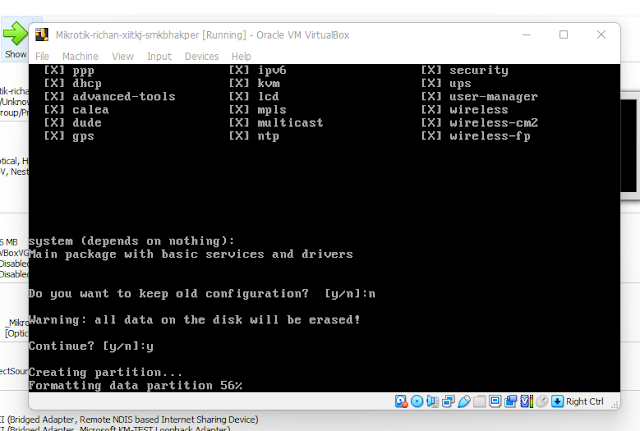Click the wireless-fp package checkbox
This screenshot has width=640, height=431.
coord(431,136)
